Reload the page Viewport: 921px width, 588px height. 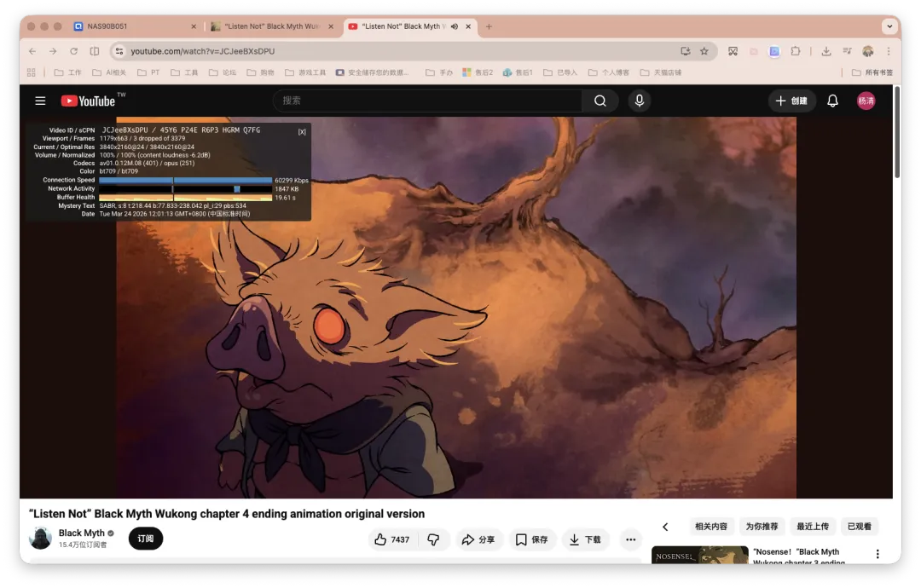click(73, 51)
